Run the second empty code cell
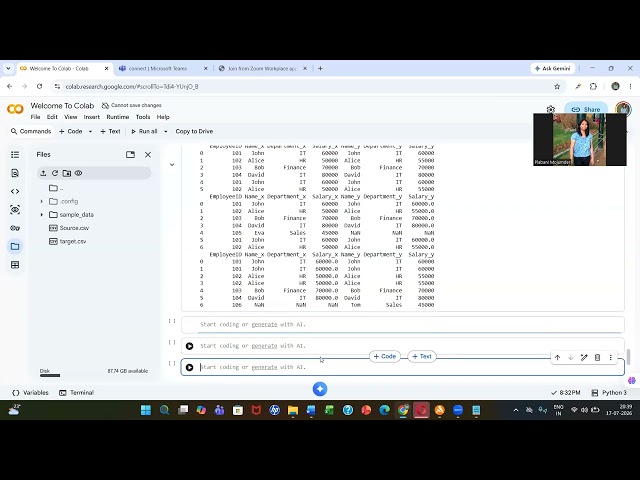This screenshot has width=640, height=480. 189,346
